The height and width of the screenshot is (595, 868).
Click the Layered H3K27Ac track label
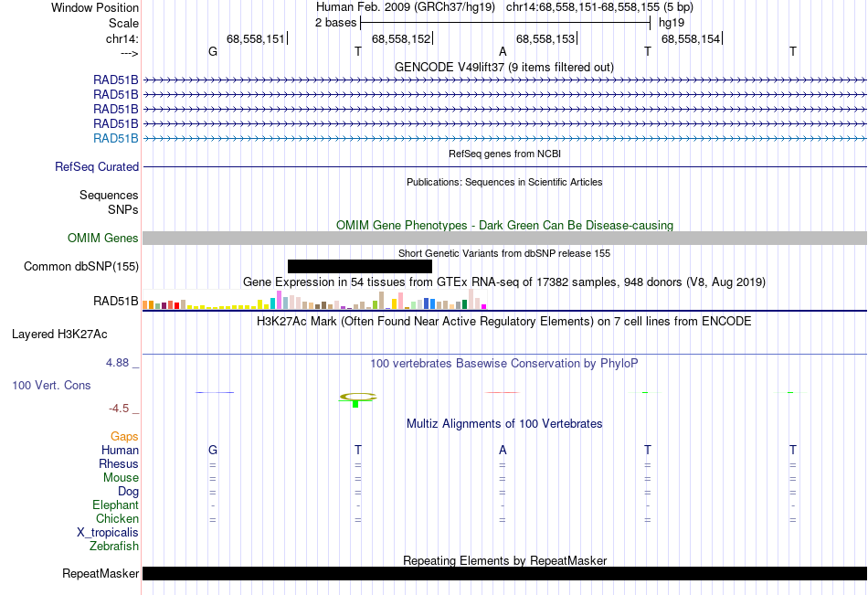(x=59, y=335)
